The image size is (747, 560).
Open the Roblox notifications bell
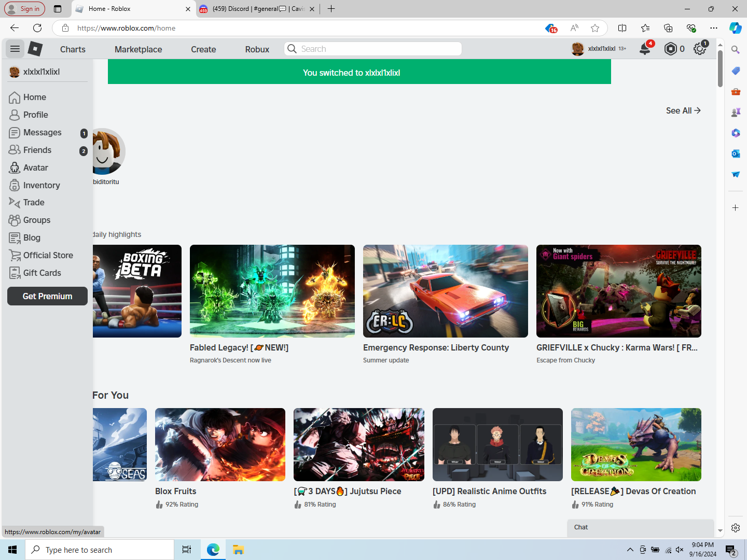pos(645,49)
